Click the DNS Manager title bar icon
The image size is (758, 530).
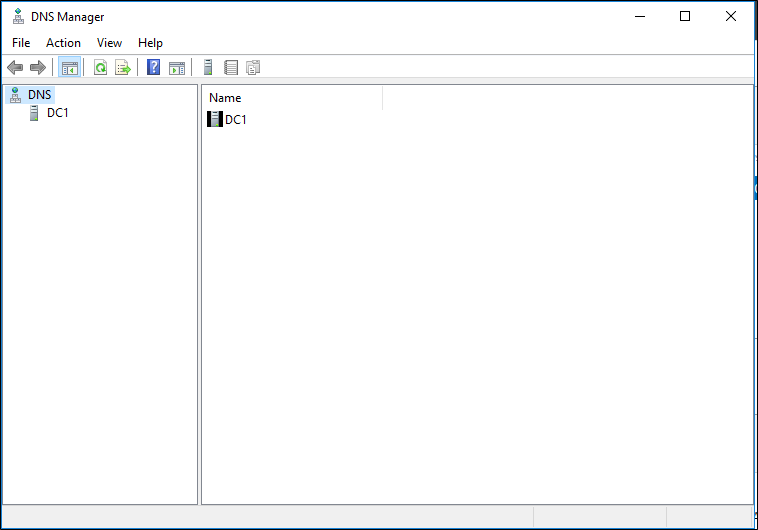point(18,16)
